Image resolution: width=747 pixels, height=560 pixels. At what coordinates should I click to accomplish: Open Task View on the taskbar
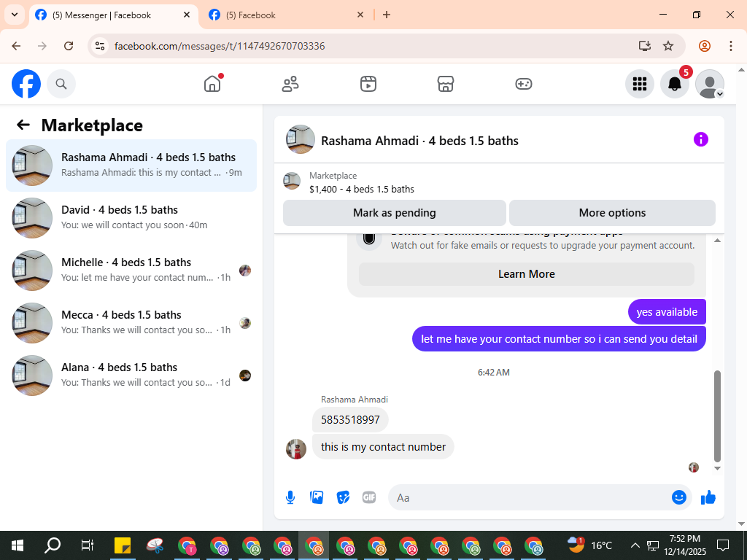click(x=88, y=545)
